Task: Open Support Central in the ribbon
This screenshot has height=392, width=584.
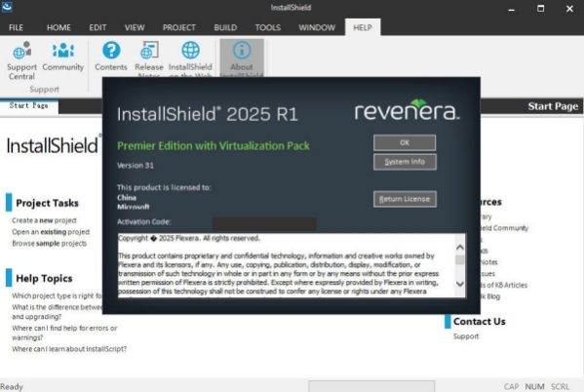Action: point(21,60)
